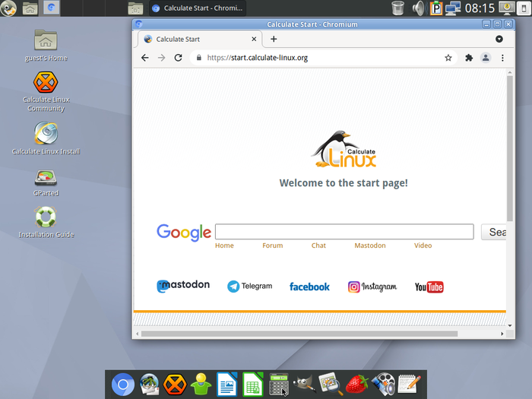
Task: Open the tab search dropdown arrow
Action: (499, 39)
